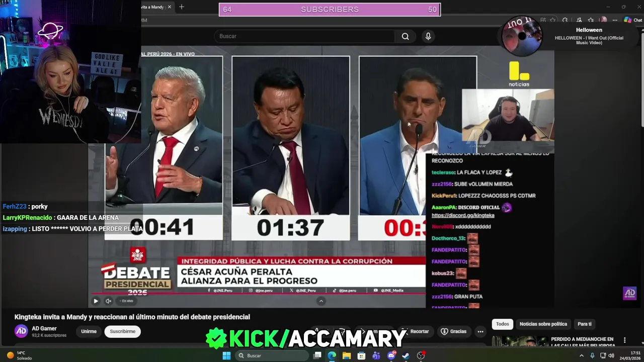Open Microsoft Edge from taskbar
644x362 pixels.
[x=332, y=355]
